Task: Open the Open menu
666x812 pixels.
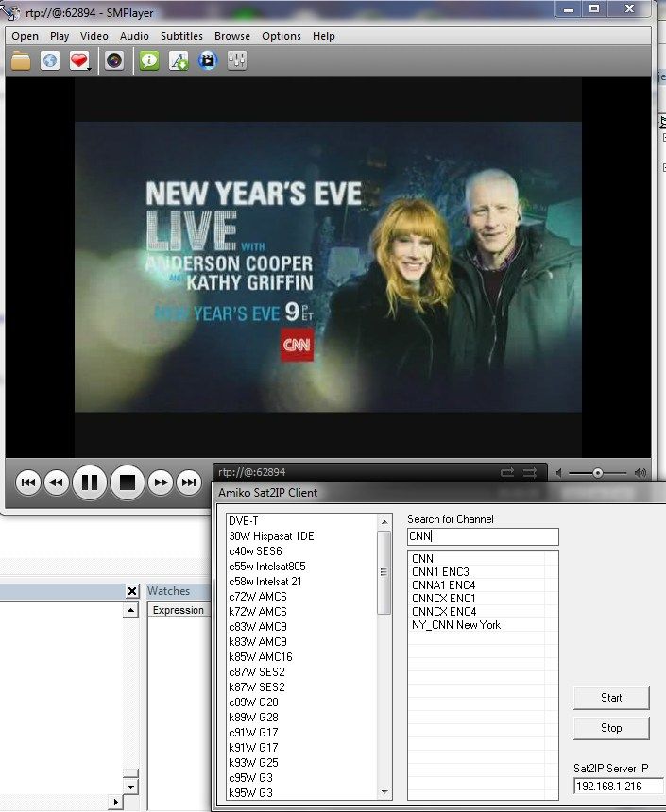Action: point(25,36)
